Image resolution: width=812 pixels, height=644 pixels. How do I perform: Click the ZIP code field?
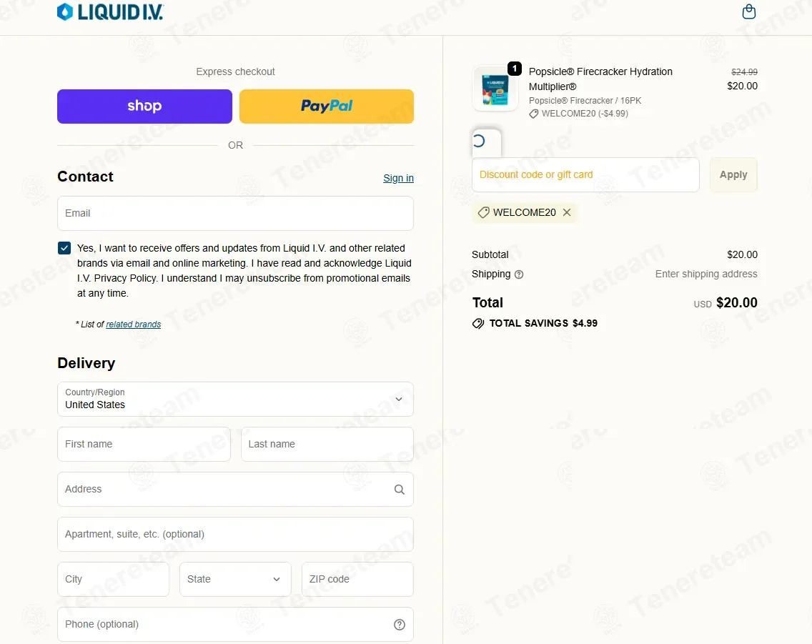[357, 579]
